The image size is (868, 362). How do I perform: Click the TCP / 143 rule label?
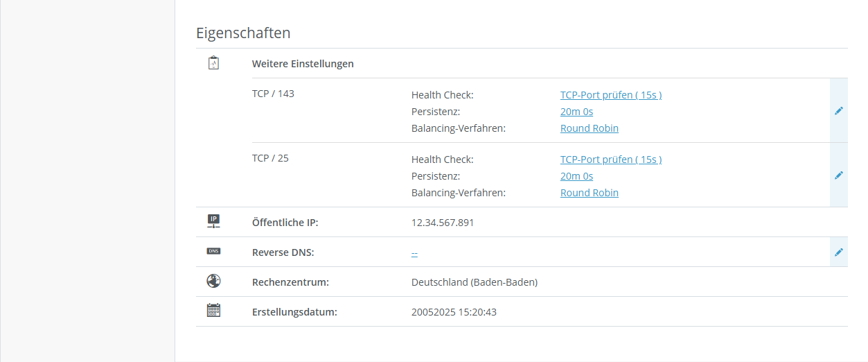point(273,94)
